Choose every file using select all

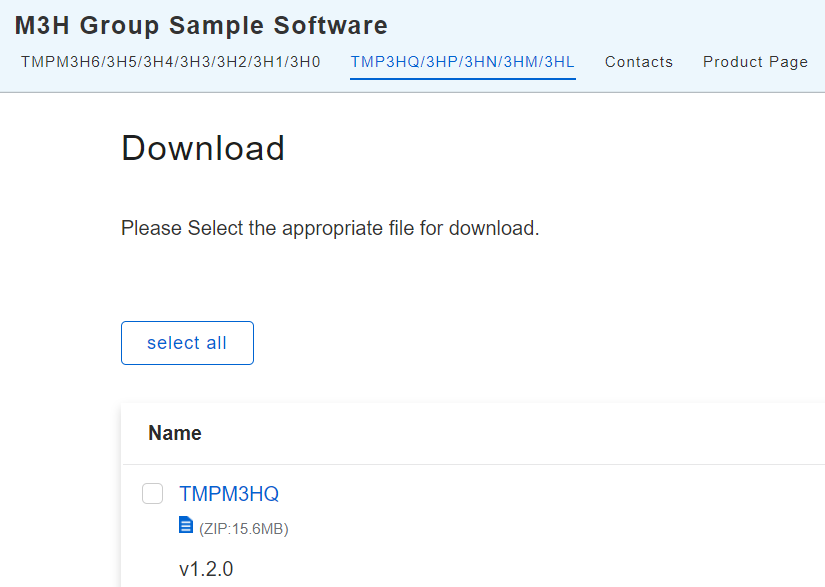[x=187, y=343]
